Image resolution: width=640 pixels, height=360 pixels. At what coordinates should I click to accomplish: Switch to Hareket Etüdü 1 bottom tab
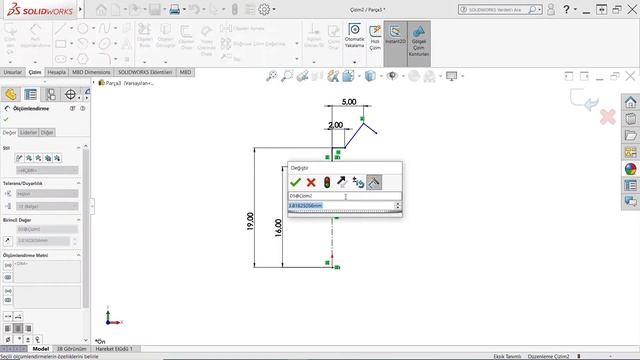click(x=114, y=349)
